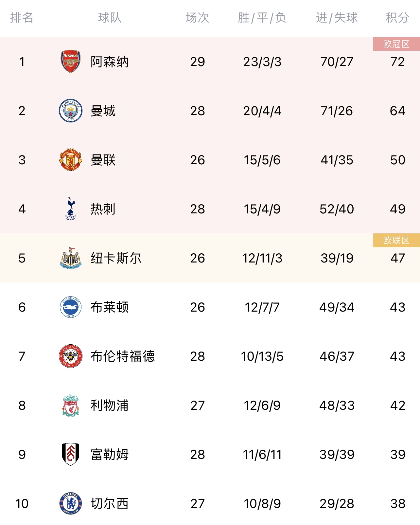Click the 排名 column header
420x525 pixels.
tap(22, 18)
